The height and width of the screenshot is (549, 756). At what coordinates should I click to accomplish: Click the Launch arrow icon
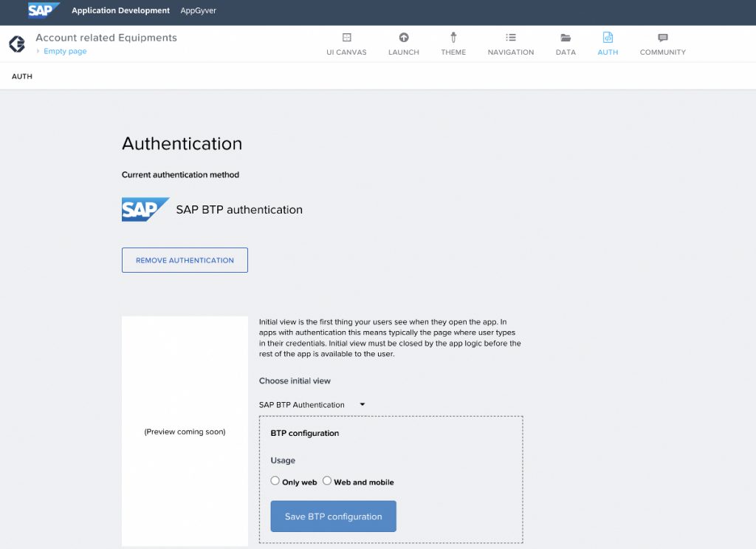[404, 38]
